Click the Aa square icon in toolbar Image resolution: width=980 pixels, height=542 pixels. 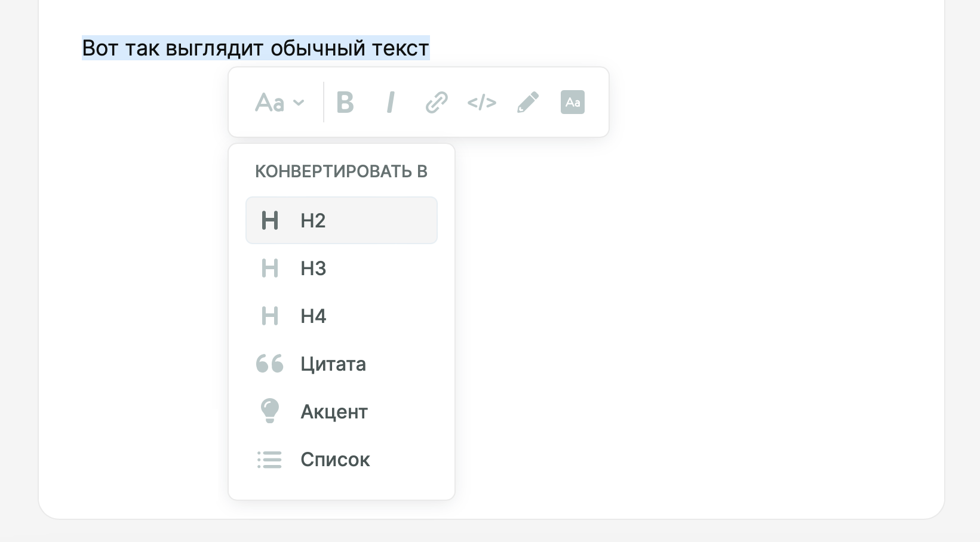(573, 102)
